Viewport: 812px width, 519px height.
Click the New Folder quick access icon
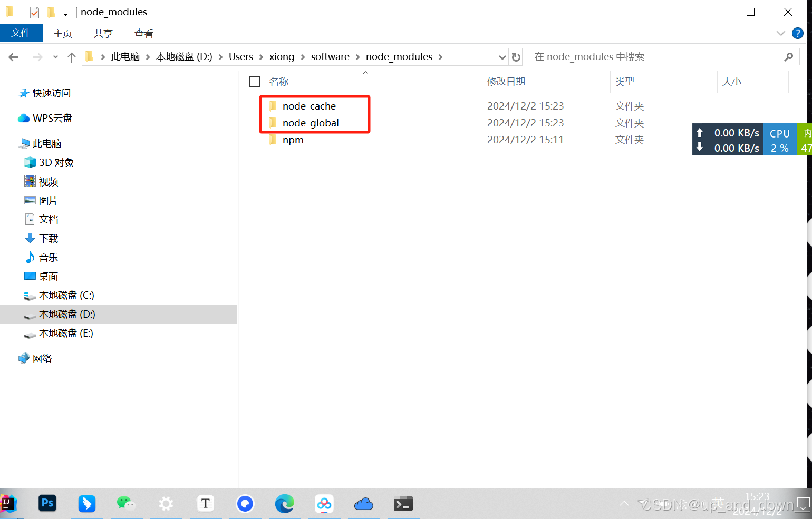point(51,12)
